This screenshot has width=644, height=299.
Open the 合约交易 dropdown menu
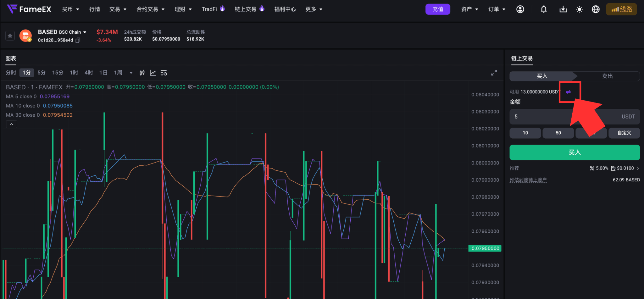151,9
